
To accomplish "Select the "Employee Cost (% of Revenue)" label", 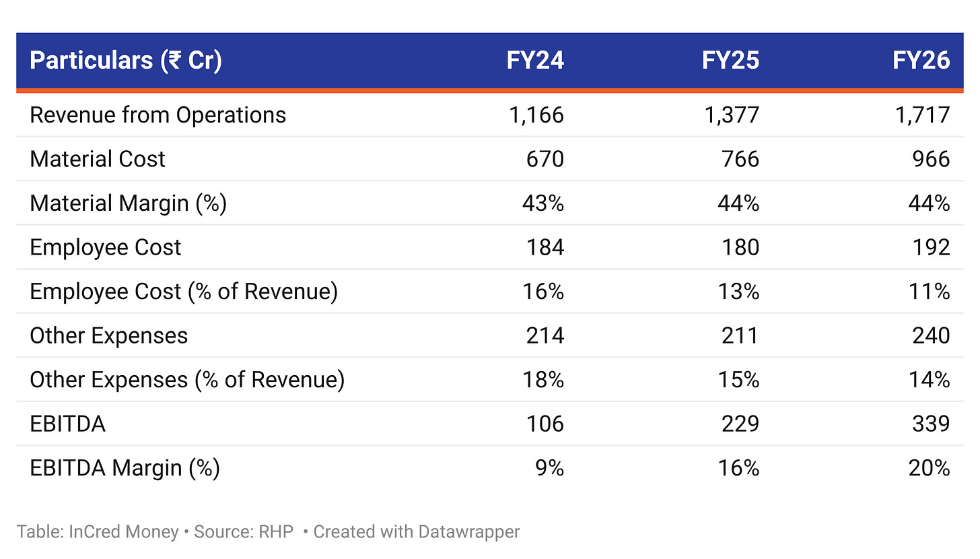I will click(x=184, y=292).
